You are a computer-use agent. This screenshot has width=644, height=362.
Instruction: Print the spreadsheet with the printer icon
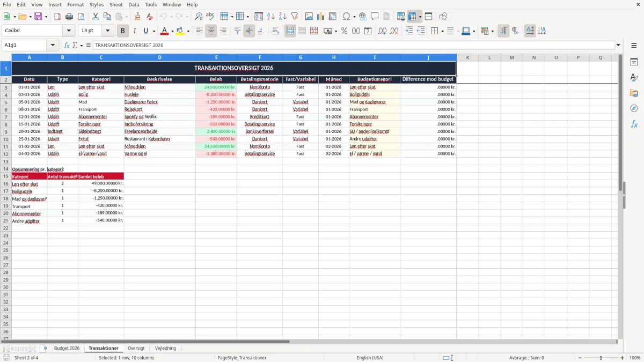tap(69, 17)
